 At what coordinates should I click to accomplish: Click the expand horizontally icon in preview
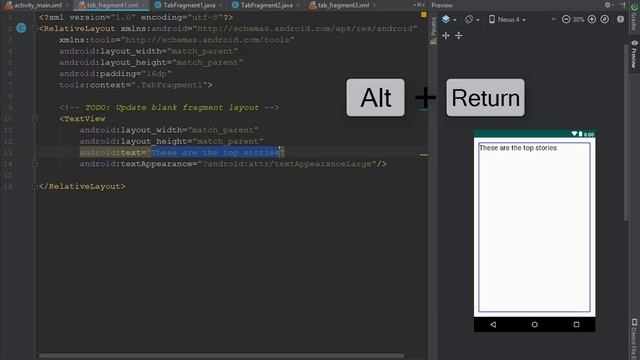point(446,36)
